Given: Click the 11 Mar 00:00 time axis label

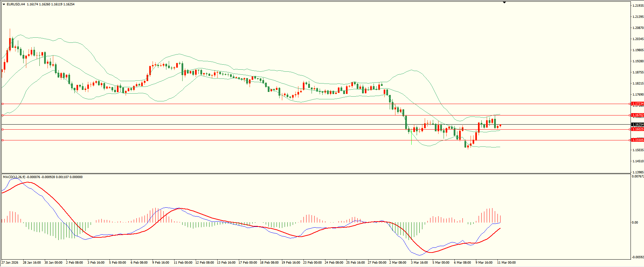Looking at the screenshot, I should coord(506,263).
